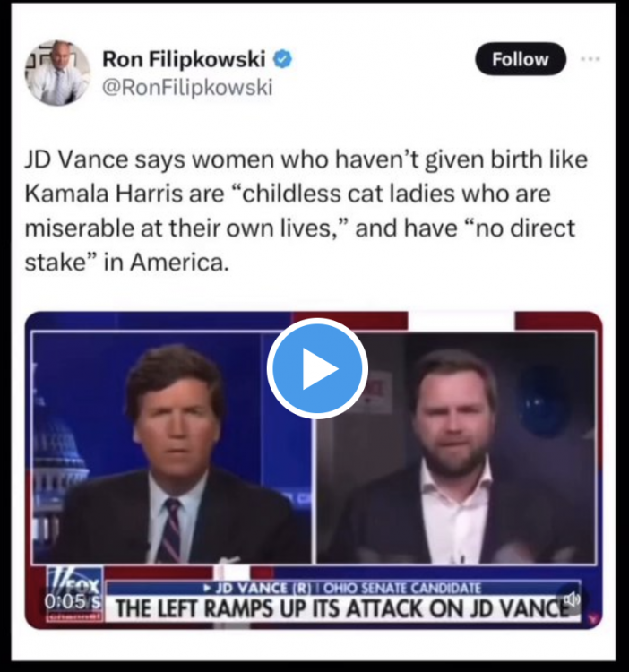629x672 pixels.
Task: Select the left video pane showing the host in a striped tie
Action: coord(172,447)
